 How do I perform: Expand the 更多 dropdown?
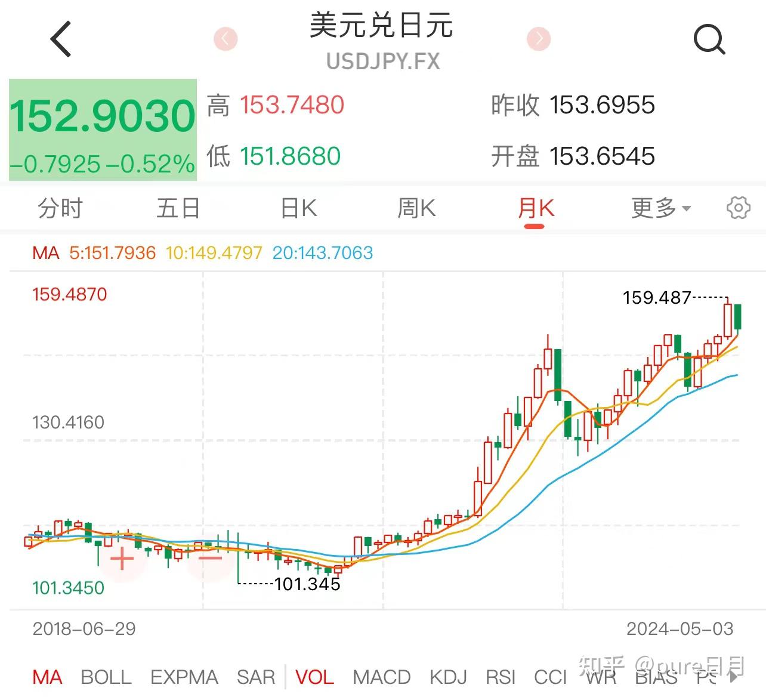661,208
